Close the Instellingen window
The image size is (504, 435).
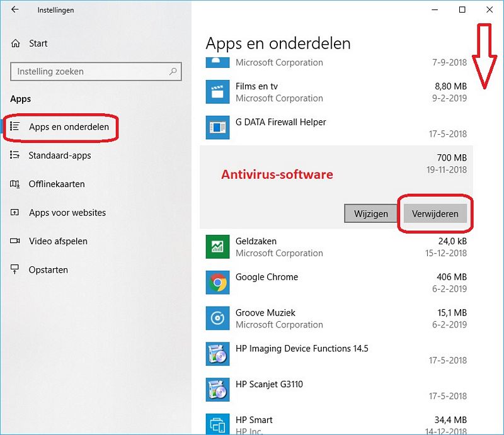coord(490,9)
